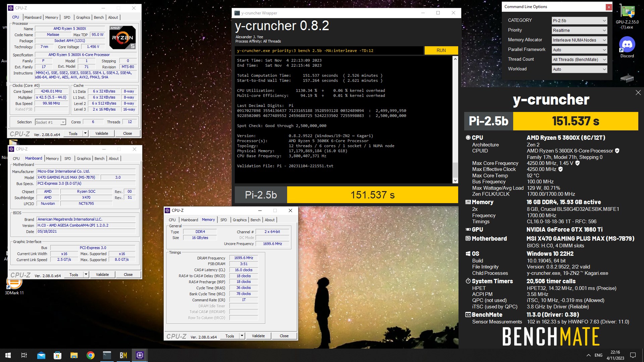Switch to Mainboard tab in top CPU-Z window
644x362 pixels.
click(x=33, y=17)
